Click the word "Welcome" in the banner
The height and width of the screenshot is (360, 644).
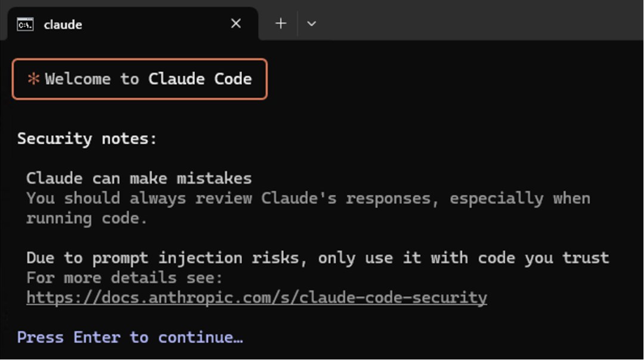click(78, 79)
